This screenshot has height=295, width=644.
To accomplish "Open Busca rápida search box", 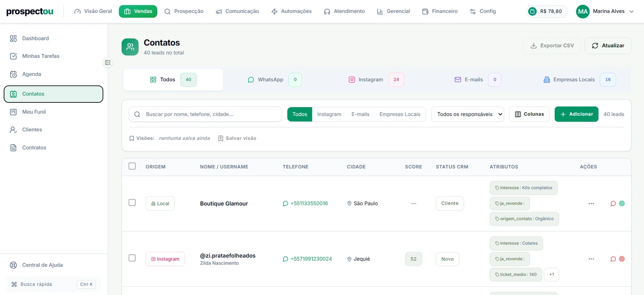I will [x=54, y=284].
